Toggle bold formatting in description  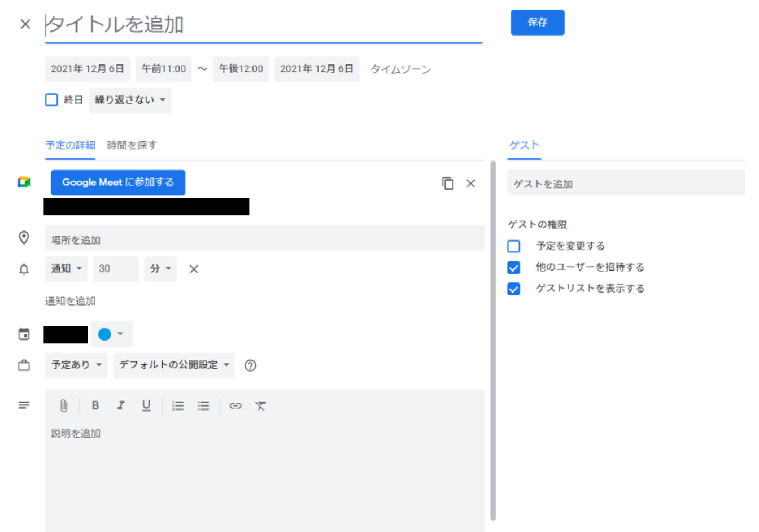(95, 405)
